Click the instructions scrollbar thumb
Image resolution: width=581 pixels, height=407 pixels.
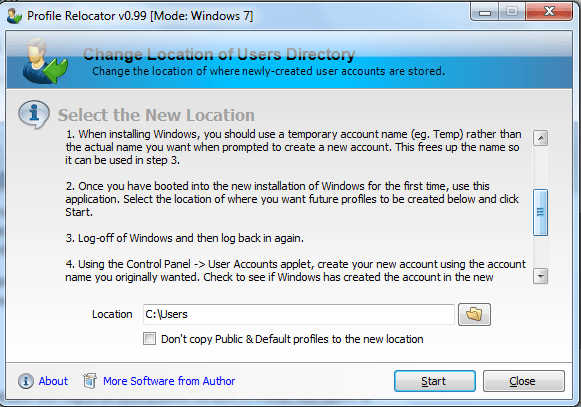click(x=540, y=212)
